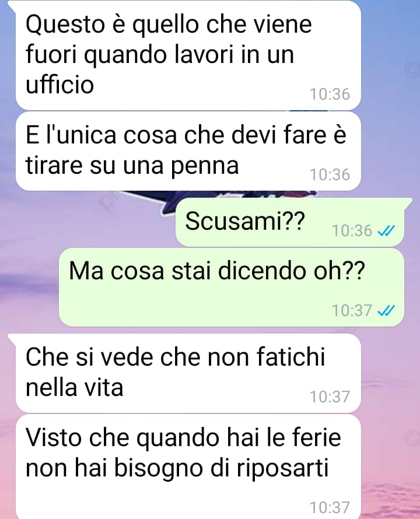Click the word 'ufficio' in the first message
Image resolution: width=420 pixels, height=519 pixels.
click(60, 84)
